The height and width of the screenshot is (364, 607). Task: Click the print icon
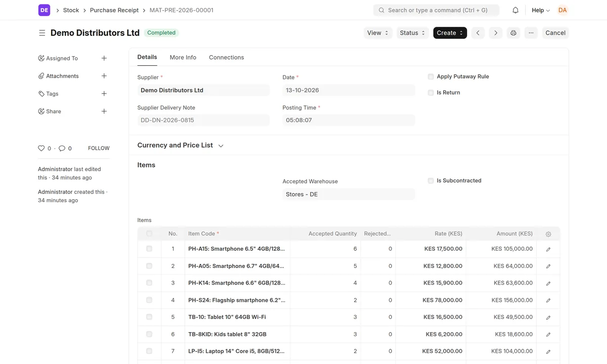[x=513, y=33]
